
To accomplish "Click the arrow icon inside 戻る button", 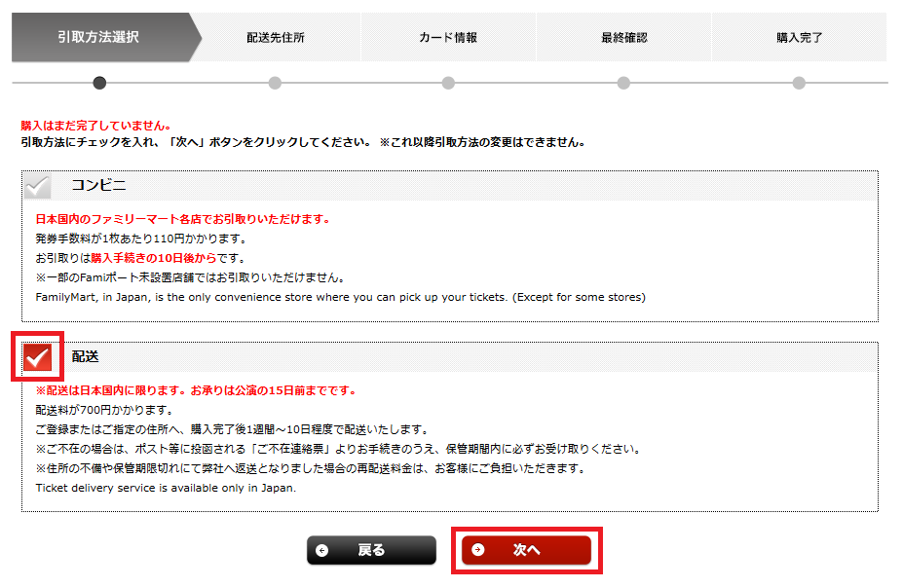I will coord(321,551).
